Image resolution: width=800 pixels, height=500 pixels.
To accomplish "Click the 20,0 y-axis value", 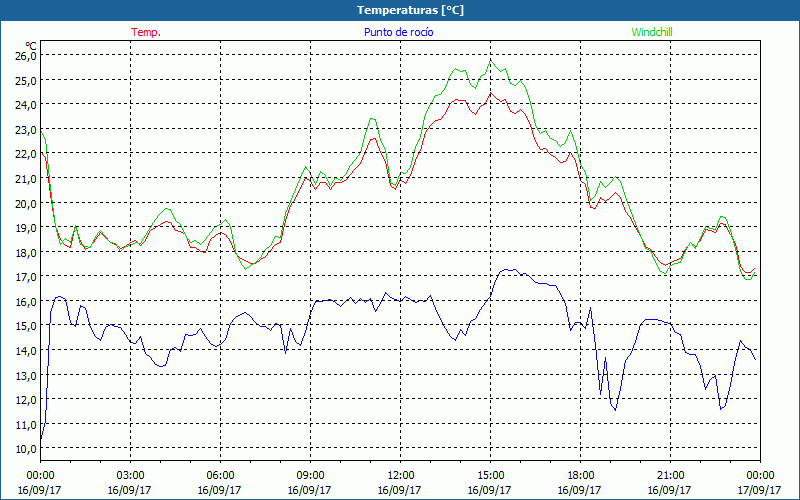I will pyautogui.click(x=26, y=203).
